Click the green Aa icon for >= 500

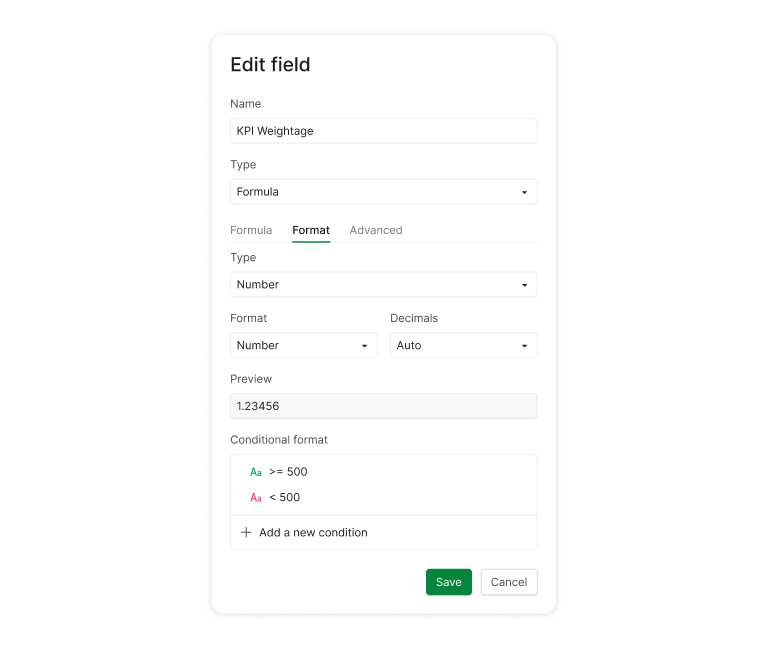[x=256, y=472]
